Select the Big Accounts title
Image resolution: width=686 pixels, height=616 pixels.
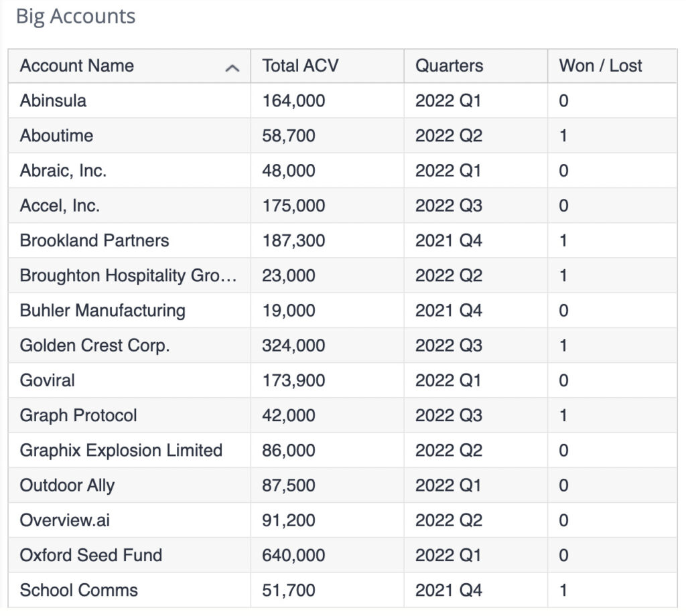76,17
